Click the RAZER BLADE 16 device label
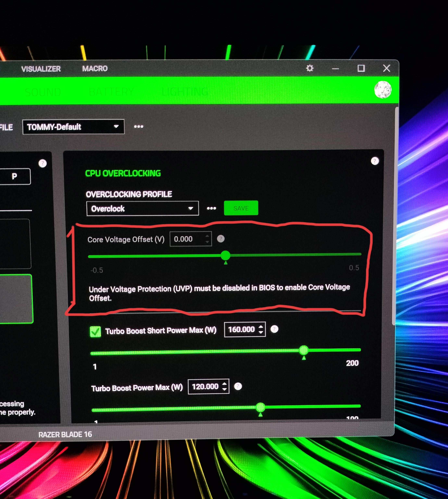 pos(65,435)
